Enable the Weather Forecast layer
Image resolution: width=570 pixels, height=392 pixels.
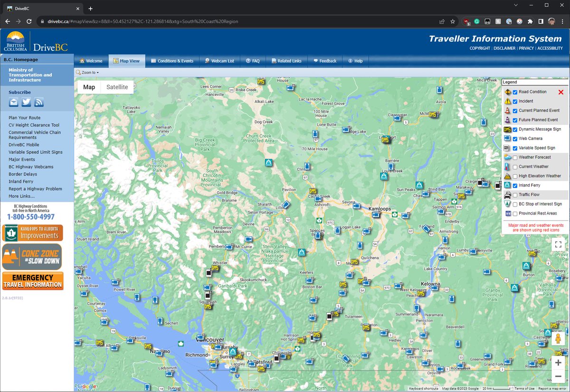pos(515,158)
